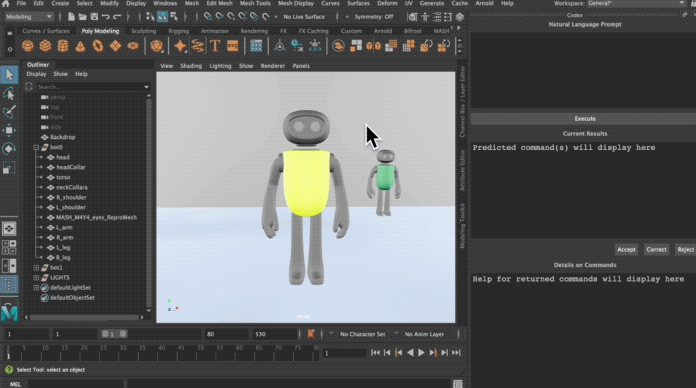Image resolution: width=696 pixels, height=388 pixels.
Task: Select the Move tool in toolbox
Action: click(9, 130)
